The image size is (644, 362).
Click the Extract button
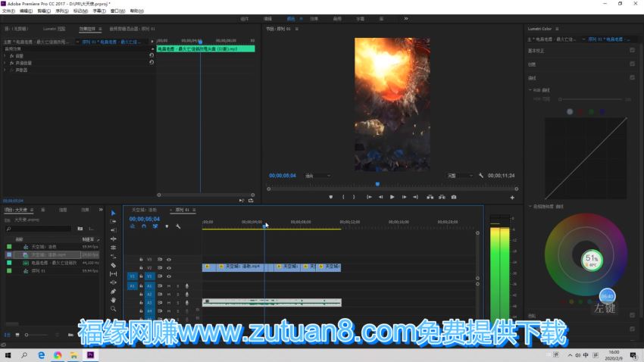pos(442,197)
